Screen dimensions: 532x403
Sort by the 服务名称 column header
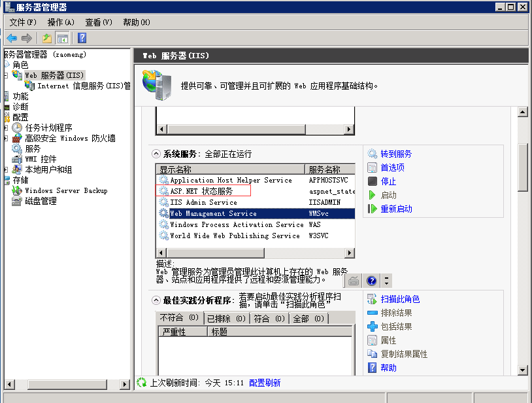coord(330,169)
